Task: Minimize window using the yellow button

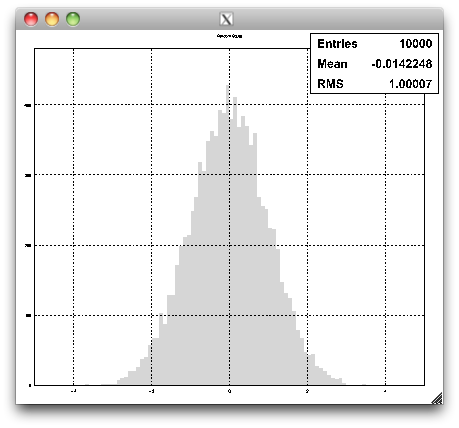Action: point(52,19)
